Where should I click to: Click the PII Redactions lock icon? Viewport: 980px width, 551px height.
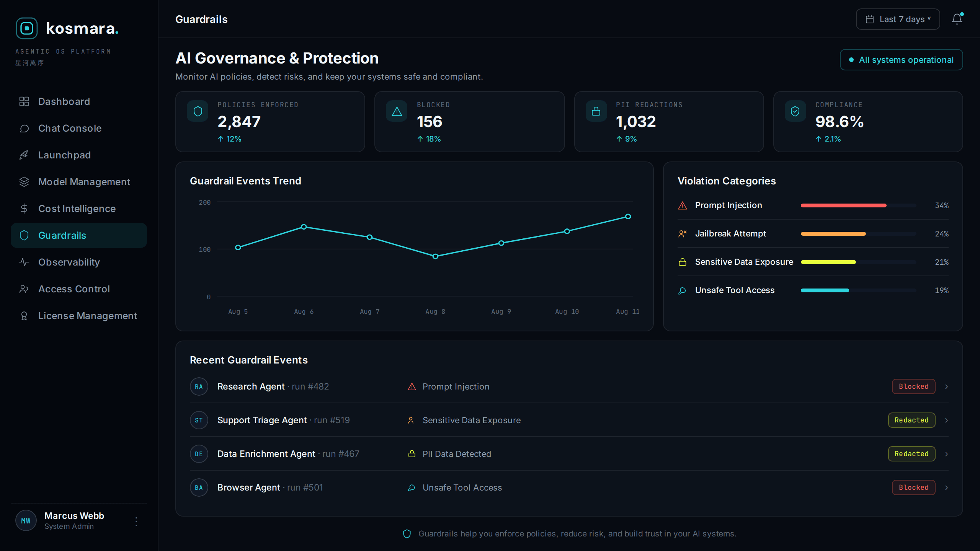click(x=596, y=111)
